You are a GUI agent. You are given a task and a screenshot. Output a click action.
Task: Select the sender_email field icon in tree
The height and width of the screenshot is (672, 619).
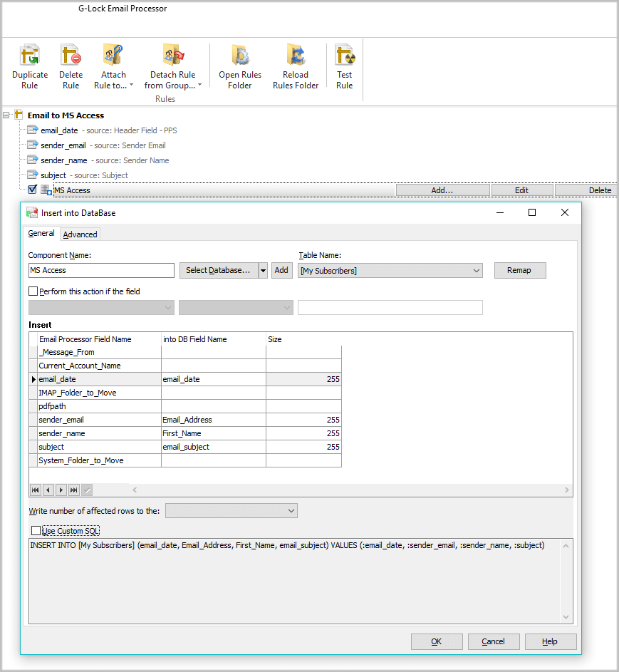[33, 145]
